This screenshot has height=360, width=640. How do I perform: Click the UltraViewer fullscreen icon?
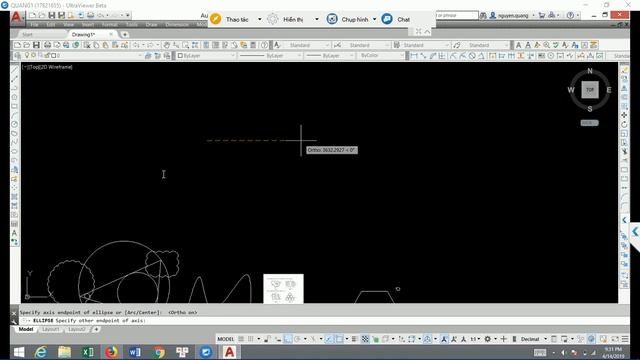[419, 31]
